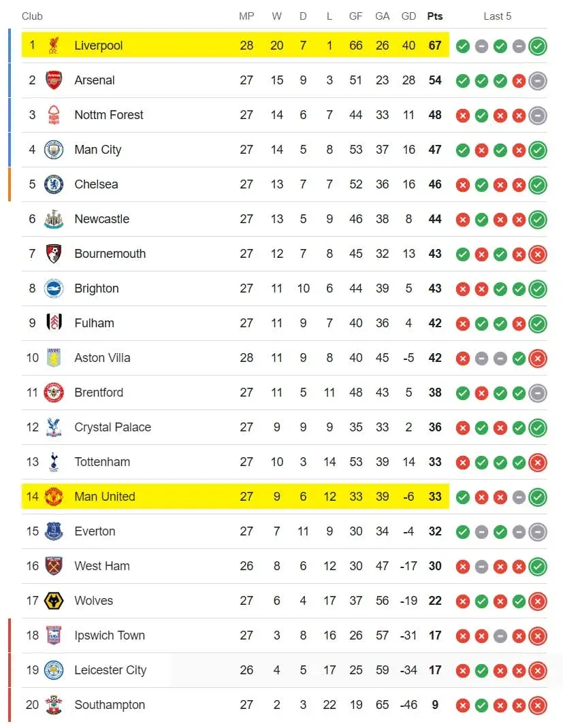
Task: Click the Brentford club badge
Action: pyautogui.click(x=54, y=393)
